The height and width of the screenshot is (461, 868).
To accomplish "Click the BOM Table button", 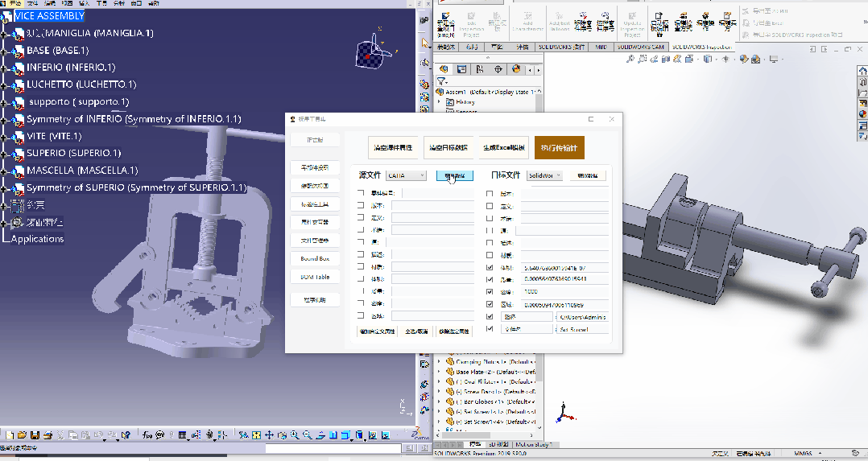I will click(x=314, y=277).
